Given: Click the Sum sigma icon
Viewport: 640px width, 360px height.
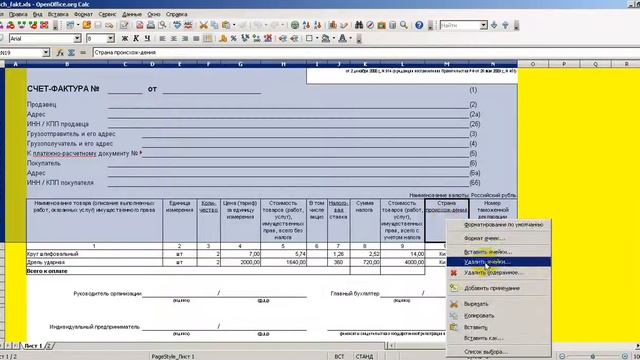Looking at the screenshot, I should pos(71,53).
